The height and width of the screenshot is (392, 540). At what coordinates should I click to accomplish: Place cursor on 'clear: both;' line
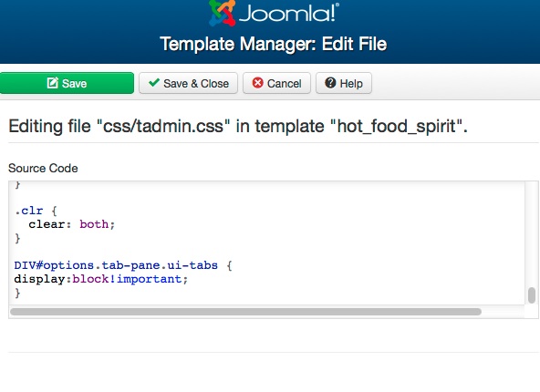point(72,224)
